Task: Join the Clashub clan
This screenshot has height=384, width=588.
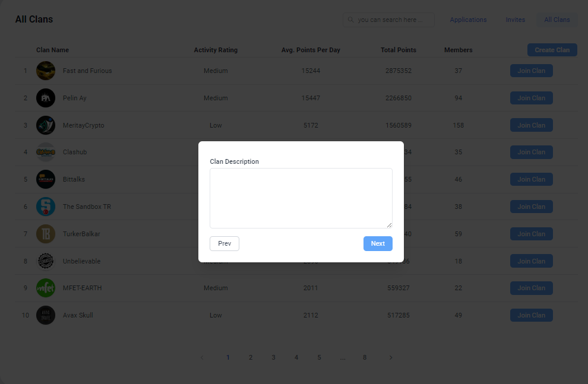Action: pyautogui.click(x=532, y=152)
